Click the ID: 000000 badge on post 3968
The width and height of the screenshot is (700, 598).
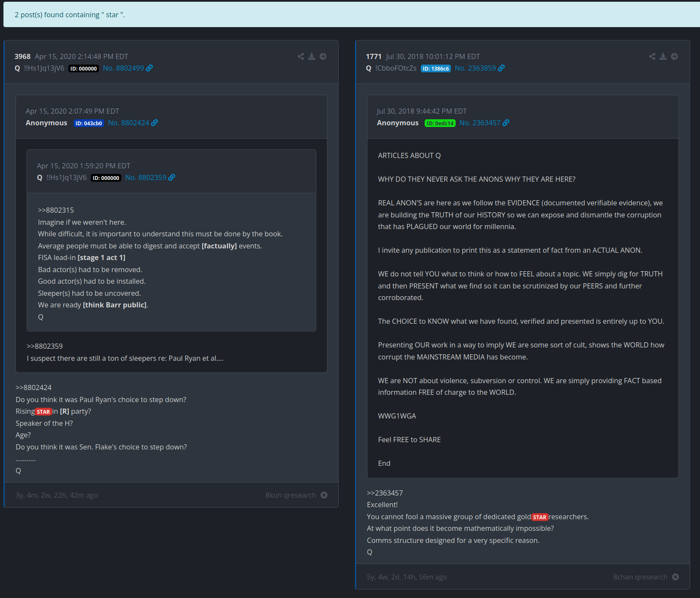83,68
